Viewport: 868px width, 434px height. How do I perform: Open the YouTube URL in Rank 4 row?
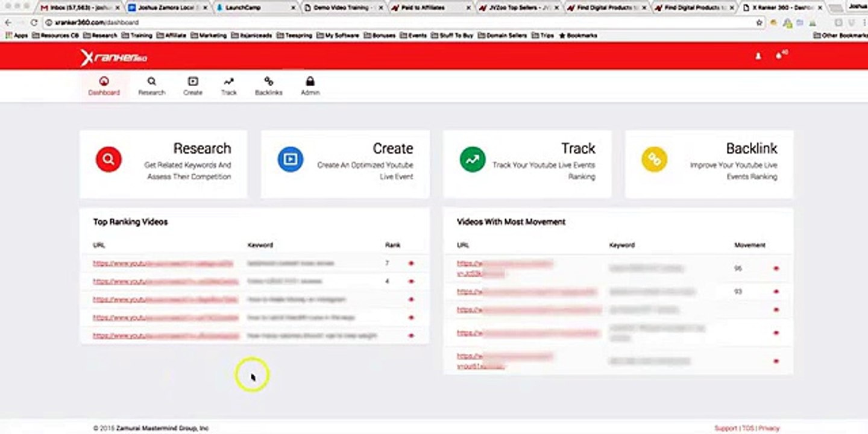click(166, 281)
